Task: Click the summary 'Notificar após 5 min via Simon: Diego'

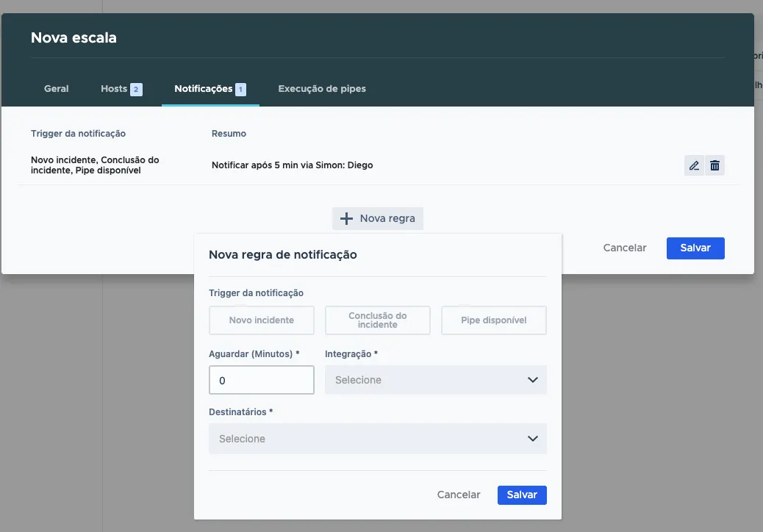Action: pos(293,165)
